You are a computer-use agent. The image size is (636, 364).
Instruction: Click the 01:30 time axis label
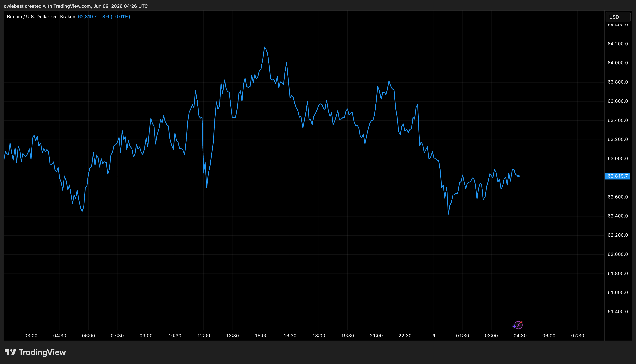462,336
